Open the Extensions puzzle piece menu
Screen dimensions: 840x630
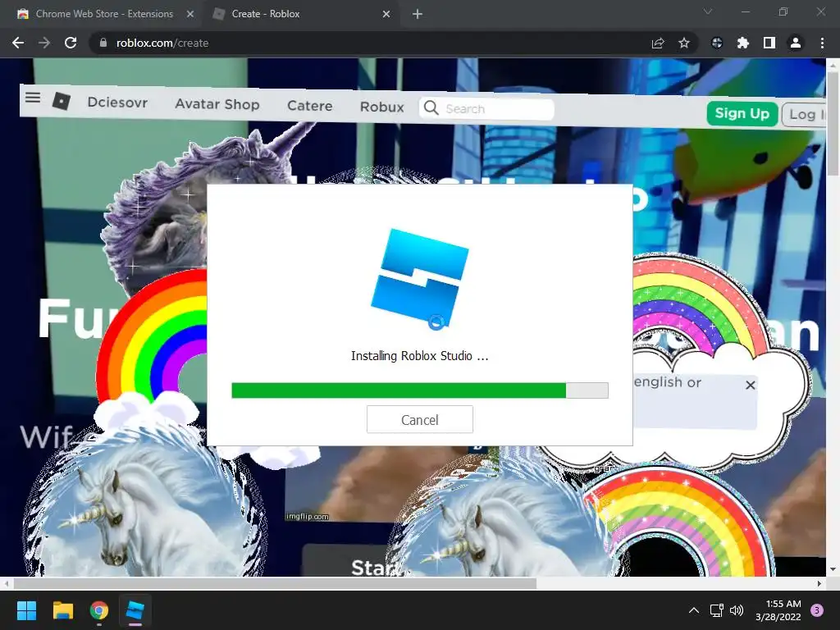pos(743,43)
